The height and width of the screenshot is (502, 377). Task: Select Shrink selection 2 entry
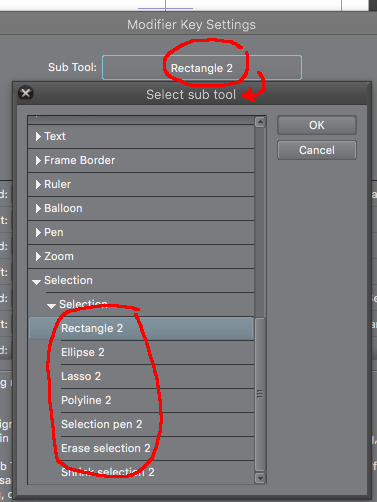click(157, 472)
